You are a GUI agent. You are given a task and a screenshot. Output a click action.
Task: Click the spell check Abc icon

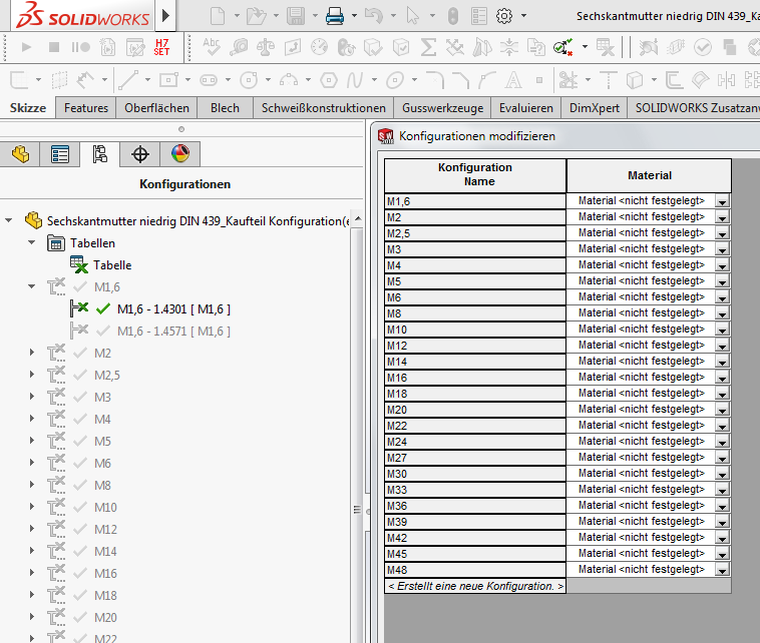coord(211,47)
